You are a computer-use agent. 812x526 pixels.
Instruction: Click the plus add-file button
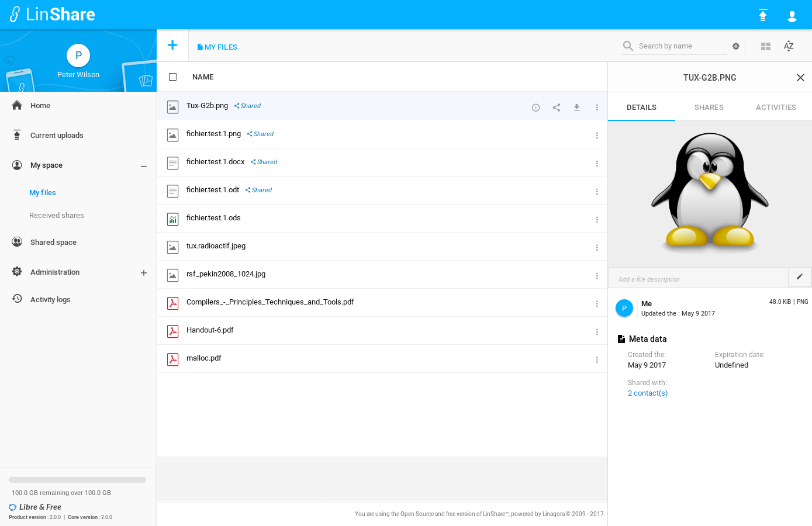pos(172,45)
